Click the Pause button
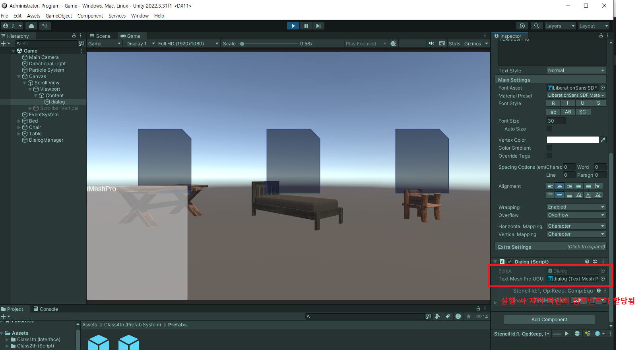Viewport: 644px width, 359px height. click(x=306, y=26)
